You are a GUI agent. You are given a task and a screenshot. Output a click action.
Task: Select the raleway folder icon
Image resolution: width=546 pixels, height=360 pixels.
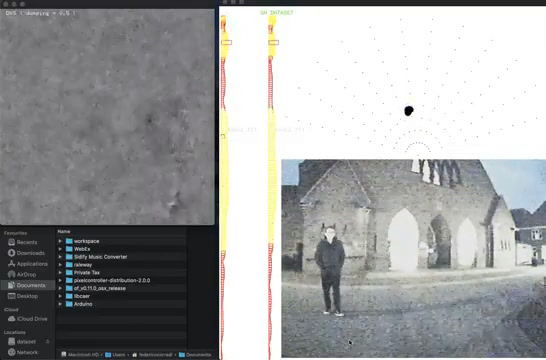69,265
